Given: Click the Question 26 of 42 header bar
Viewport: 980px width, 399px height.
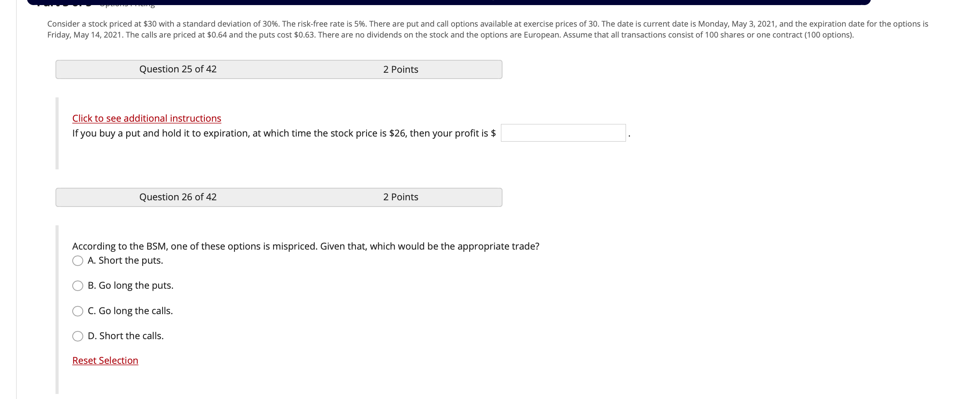Looking at the screenshot, I should point(178,197).
